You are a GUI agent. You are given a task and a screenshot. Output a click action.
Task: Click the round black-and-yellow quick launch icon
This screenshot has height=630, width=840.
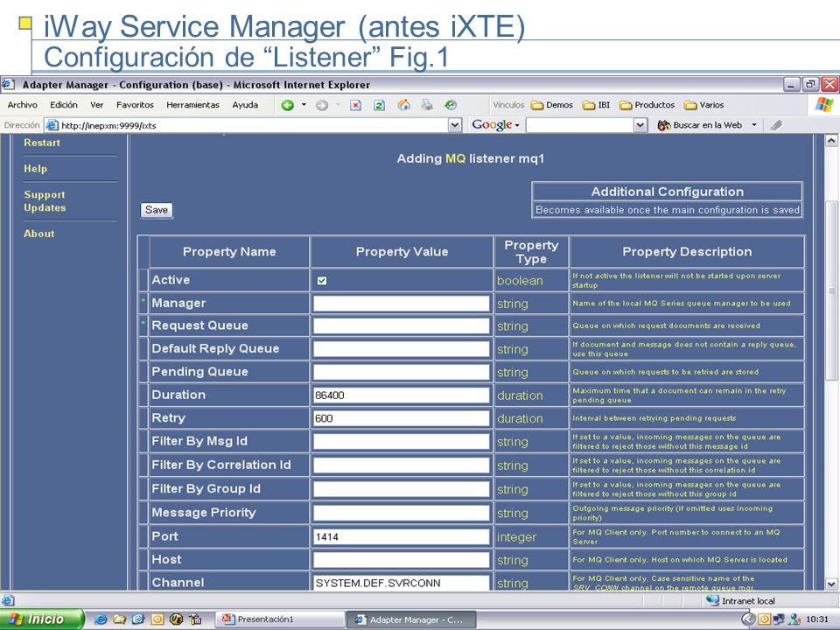click(176, 619)
